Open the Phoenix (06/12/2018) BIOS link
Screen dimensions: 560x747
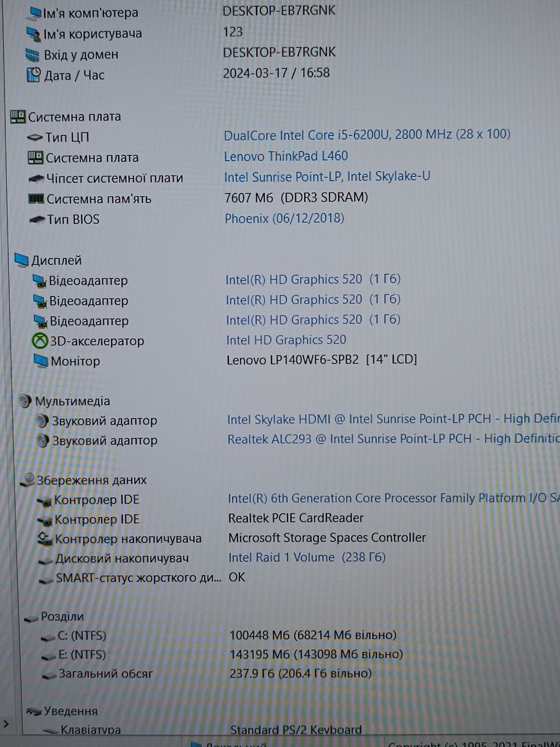[x=284, y=218]
